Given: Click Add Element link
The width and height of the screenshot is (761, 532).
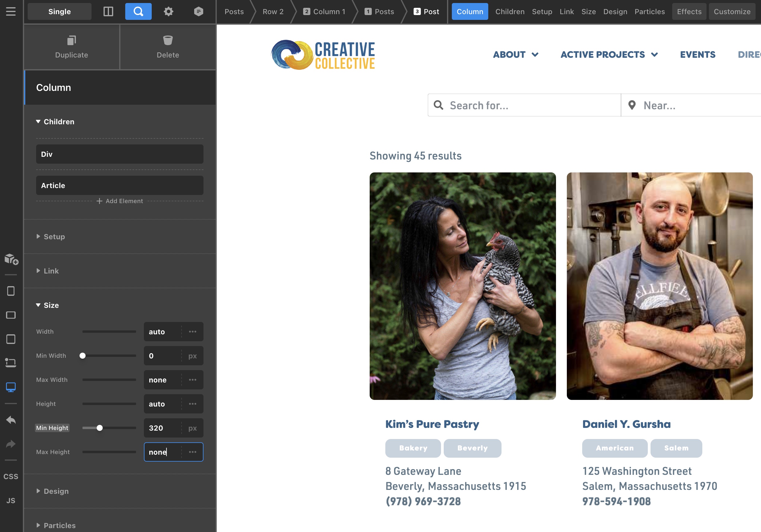Looking at the screenshot, I should tap(120, 201).
